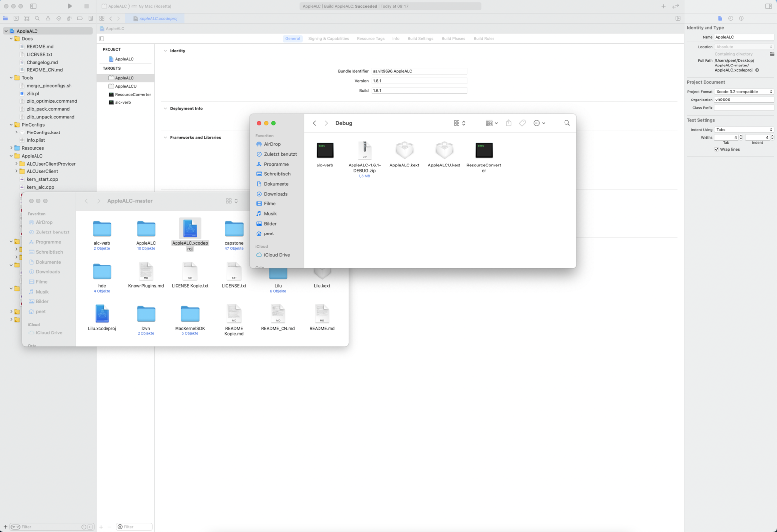Open the Indent Using dropdown
This screenshot has height=532, width=777.
point(744,130)
